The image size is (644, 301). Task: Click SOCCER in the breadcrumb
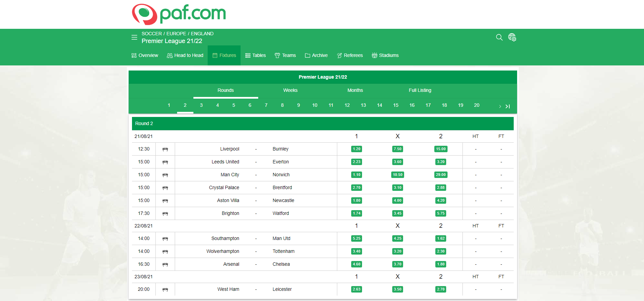[x=152, y=34]
